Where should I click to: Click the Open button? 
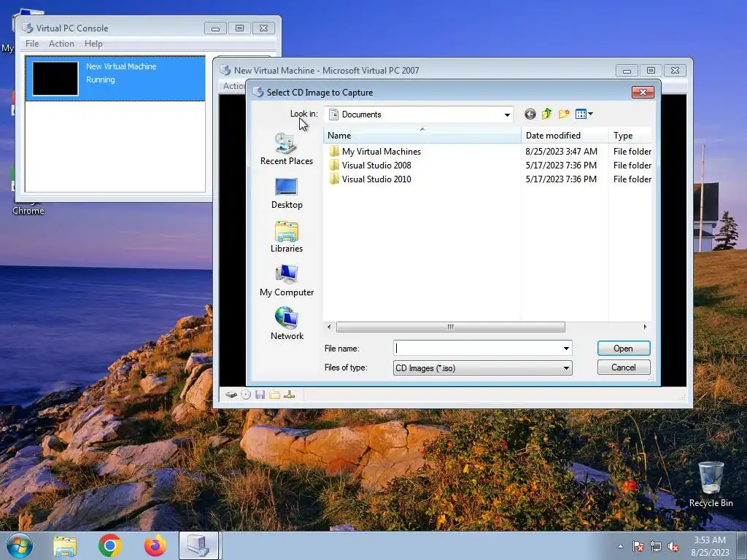point(624,349)
